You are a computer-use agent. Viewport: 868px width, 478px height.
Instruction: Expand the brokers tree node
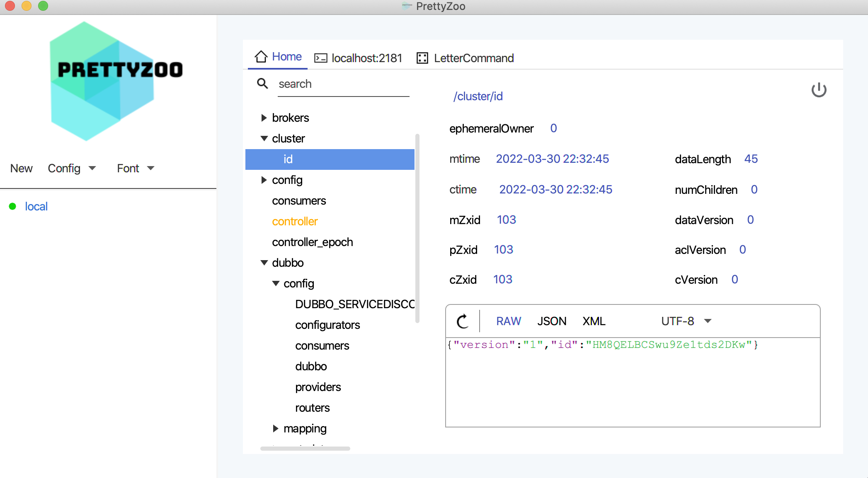(x=264, y=118)
